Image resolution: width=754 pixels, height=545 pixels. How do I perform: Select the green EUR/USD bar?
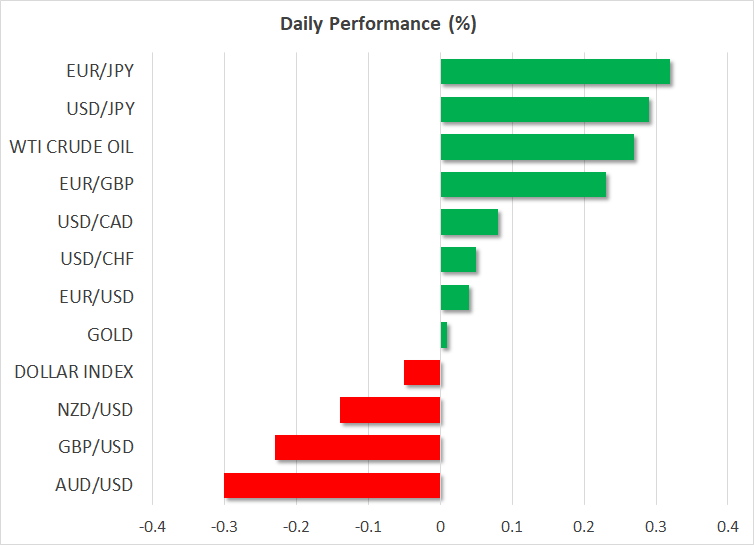[x=455, y=297]
